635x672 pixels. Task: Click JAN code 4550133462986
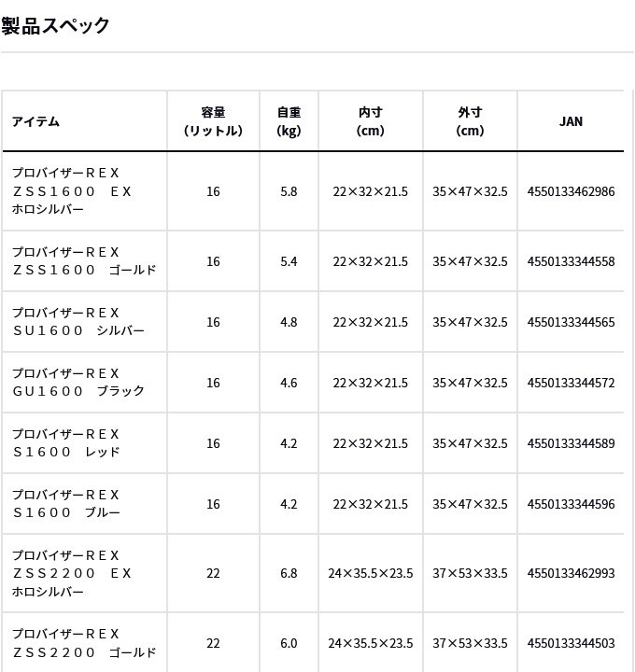(571, 191)
